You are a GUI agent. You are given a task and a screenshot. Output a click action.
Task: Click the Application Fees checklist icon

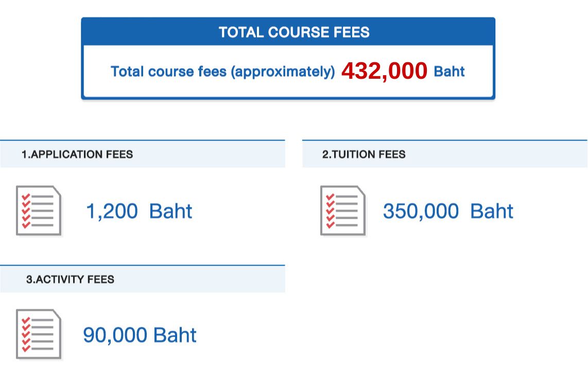tap(39, 210)
